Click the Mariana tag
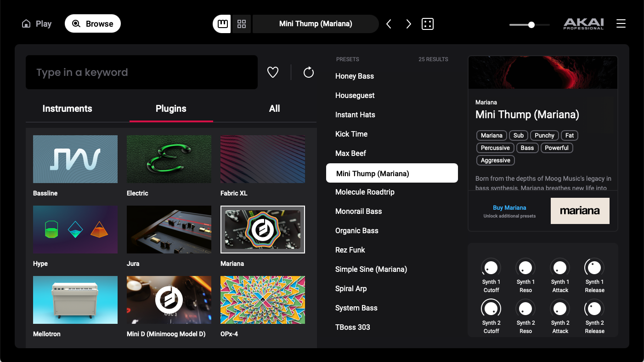Image resolution: width=644 pixels, height=362 pixels. 491,135
